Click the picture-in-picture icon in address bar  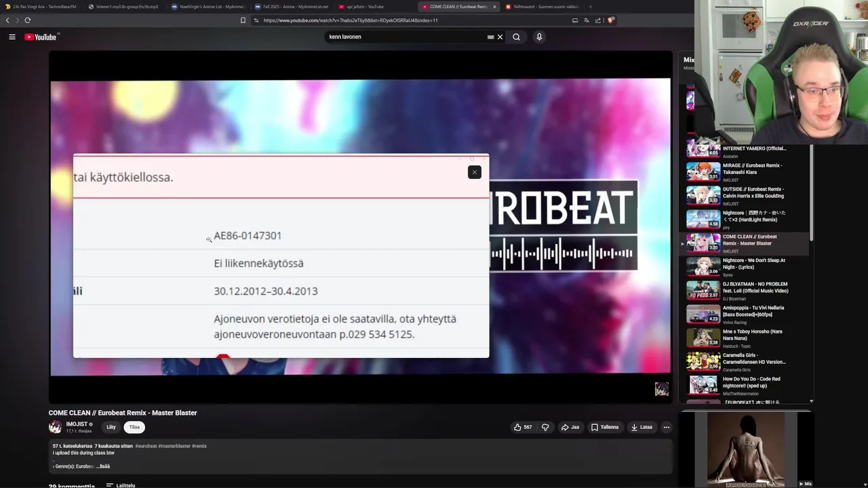575,20
